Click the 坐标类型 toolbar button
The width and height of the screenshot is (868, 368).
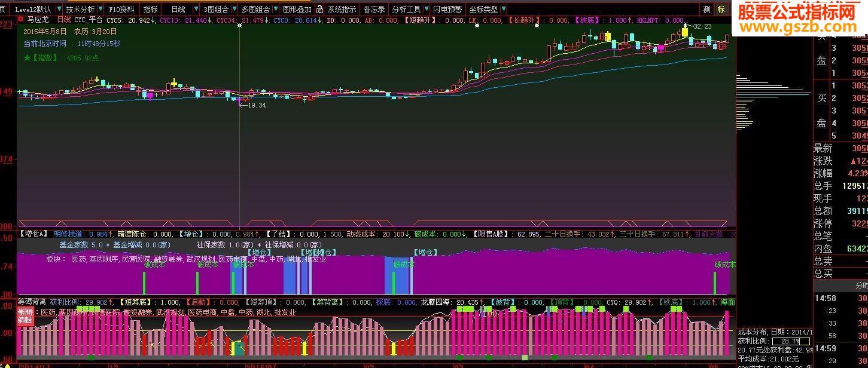(483, 10)
